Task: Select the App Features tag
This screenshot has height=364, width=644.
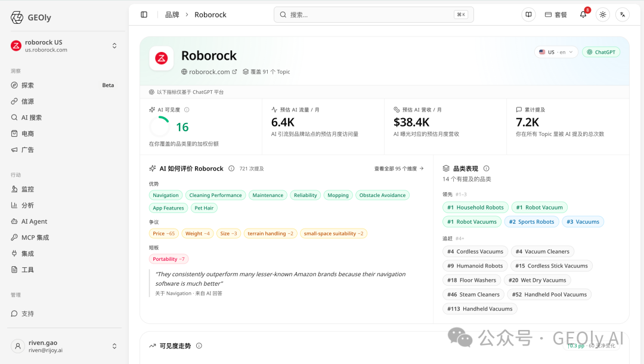Action: (x=168, y=208)
